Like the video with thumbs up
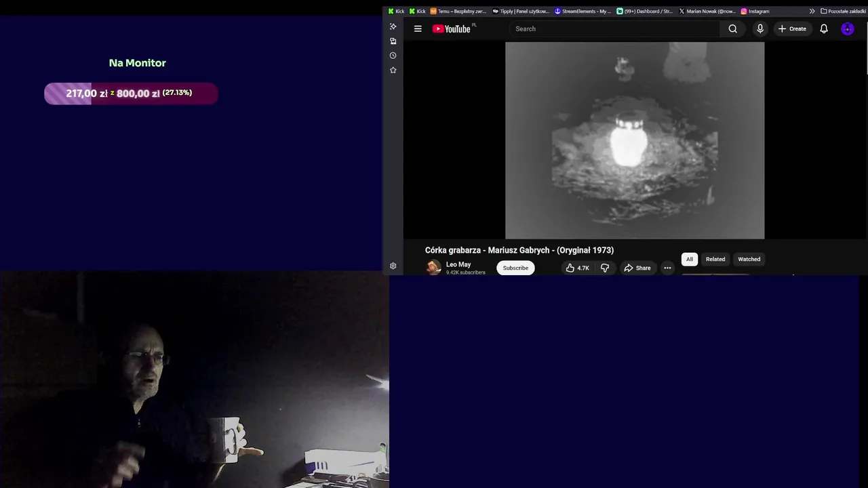868x488 pixels. point(578,268)
